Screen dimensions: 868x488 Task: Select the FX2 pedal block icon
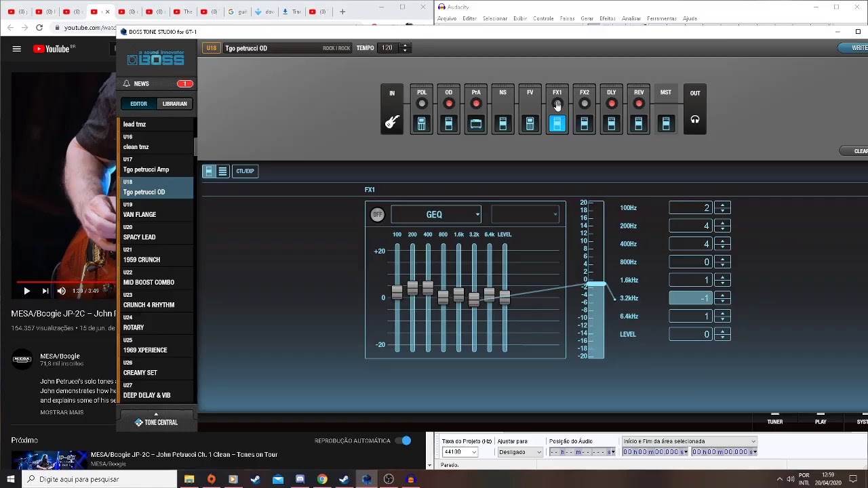584,123
